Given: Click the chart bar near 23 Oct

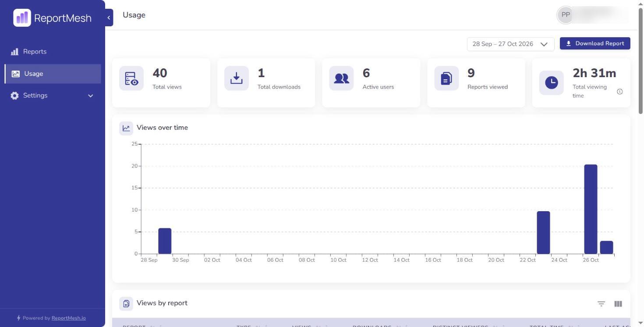Looking at the screenshot, I should [x=543, y=232].
